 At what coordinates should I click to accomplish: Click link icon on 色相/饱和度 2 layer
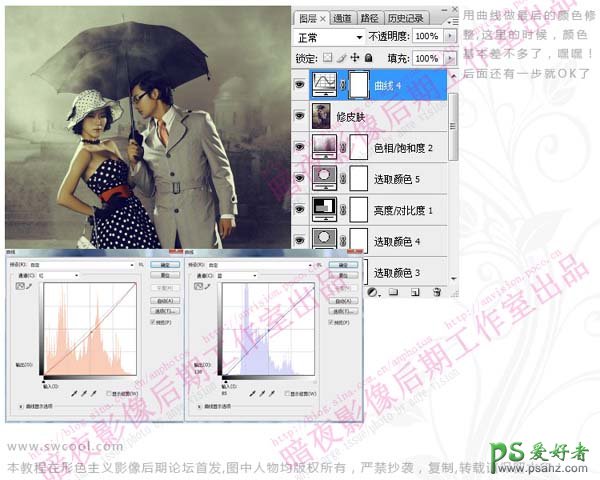[343, 147]
